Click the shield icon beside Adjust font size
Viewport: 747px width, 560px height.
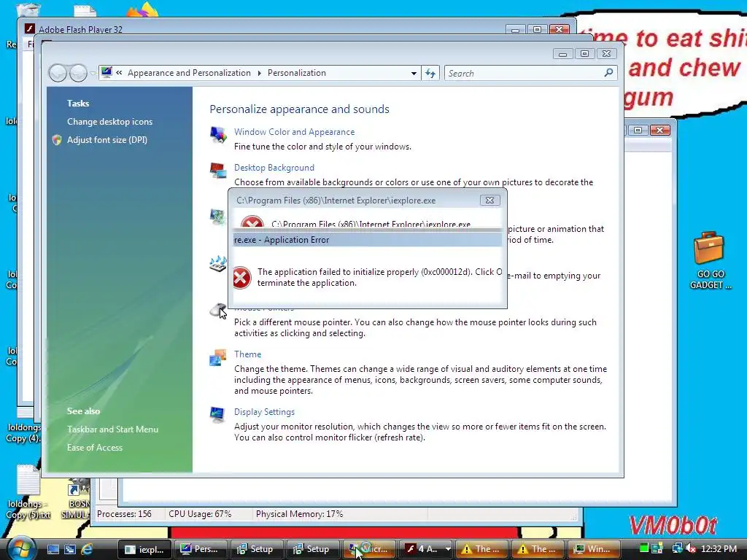[x=57, y=140]
